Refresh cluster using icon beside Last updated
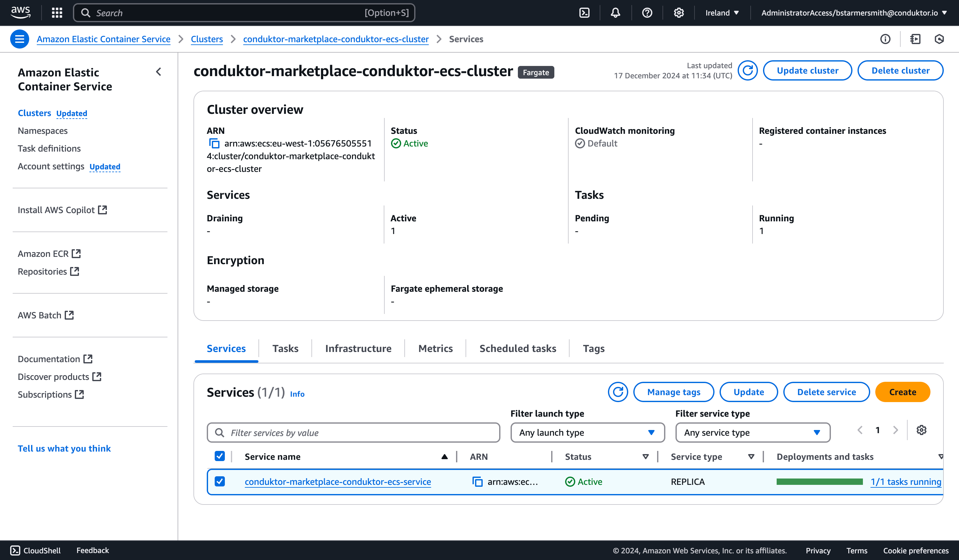Screen dimensions: 959x560 (x=747, y=70)
